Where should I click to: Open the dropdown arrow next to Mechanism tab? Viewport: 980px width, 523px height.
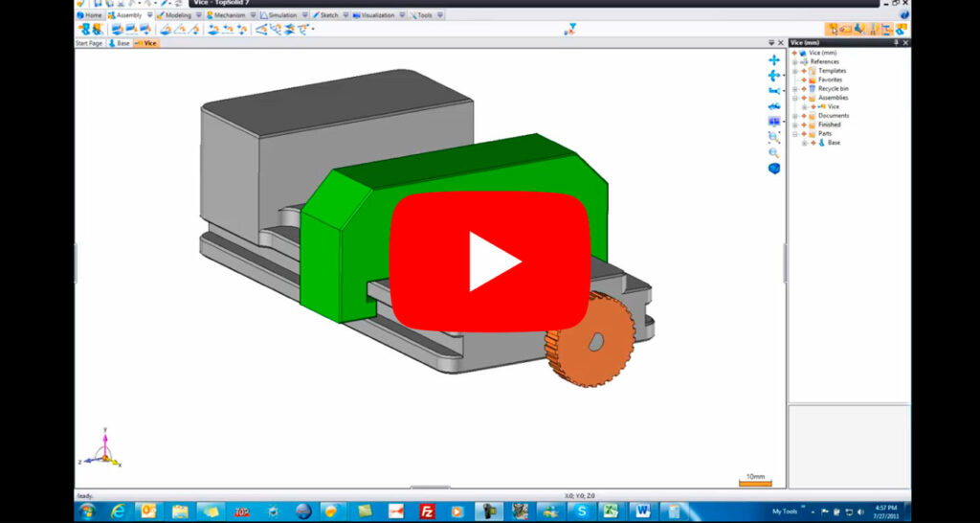[x=253, y=15]
